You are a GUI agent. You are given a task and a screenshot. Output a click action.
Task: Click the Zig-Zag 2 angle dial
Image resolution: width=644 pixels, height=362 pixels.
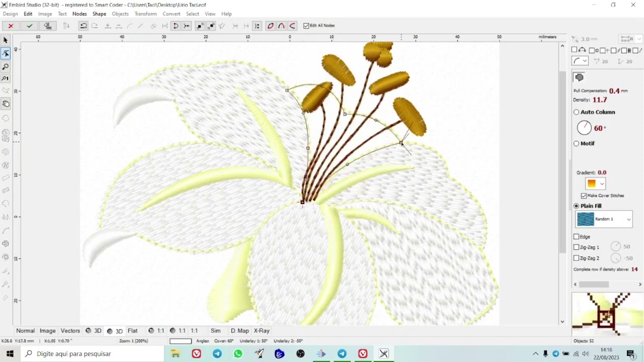(616, 258)
